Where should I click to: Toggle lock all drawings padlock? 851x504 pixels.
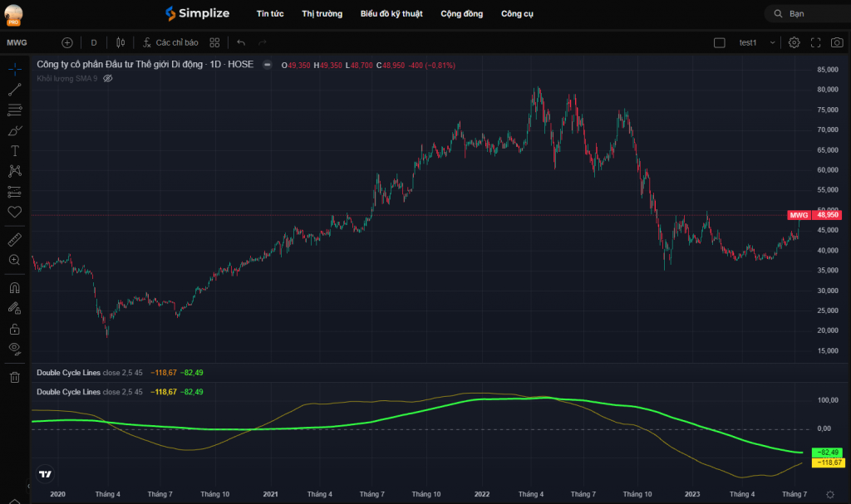14,329
